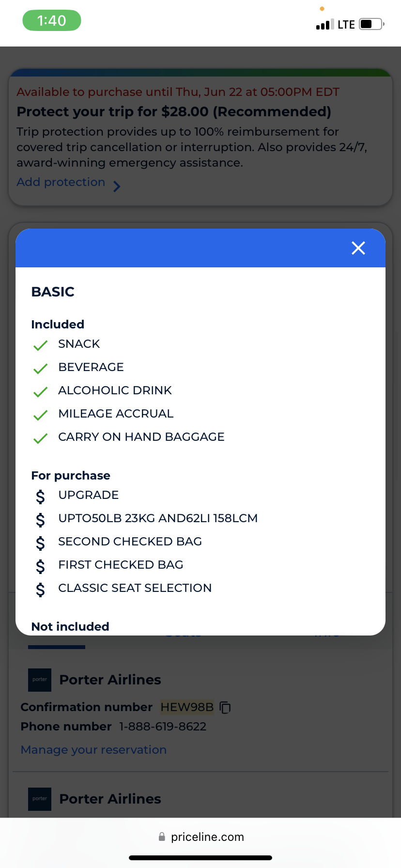This screenshot has height=868, width=401.
Task: Open the Add protection link
Action: (x=61, y=182)
